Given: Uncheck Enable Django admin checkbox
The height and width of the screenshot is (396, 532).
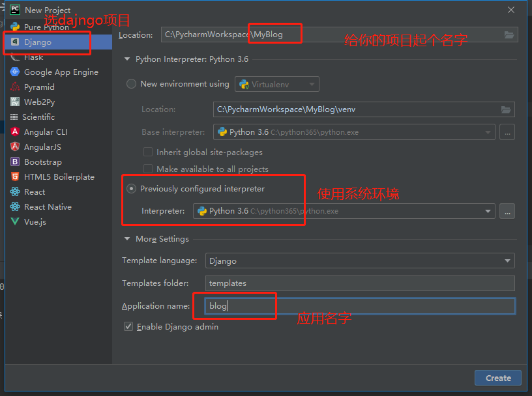Looking at the screenshot, I should [128, 326].
